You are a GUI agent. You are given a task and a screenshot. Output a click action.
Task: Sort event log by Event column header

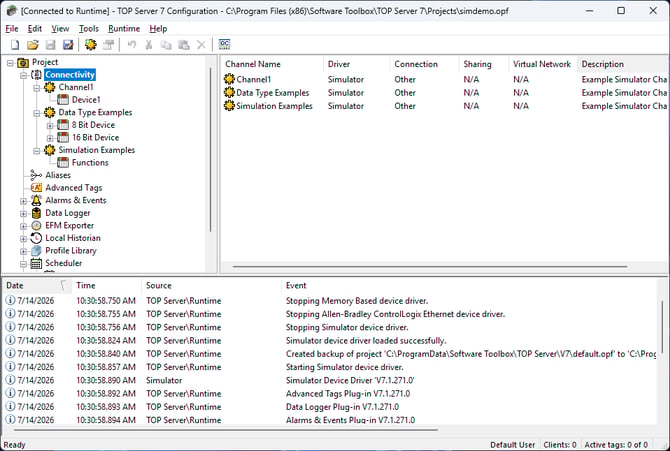point(470,286)
